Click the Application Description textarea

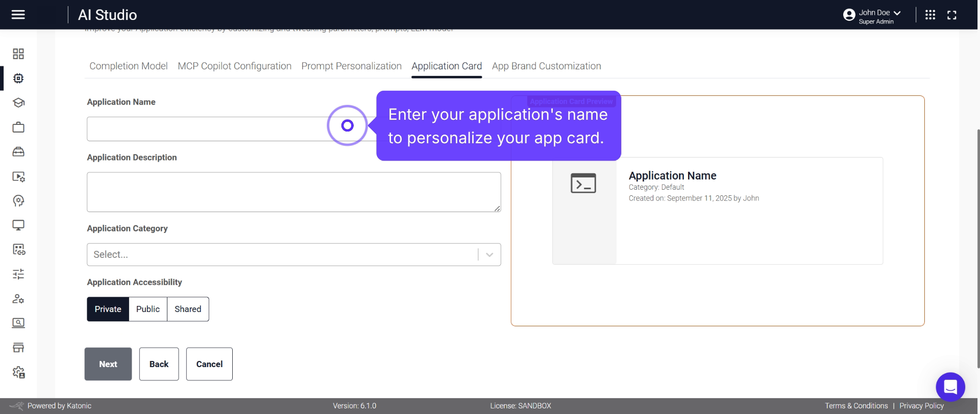point(293,192)
